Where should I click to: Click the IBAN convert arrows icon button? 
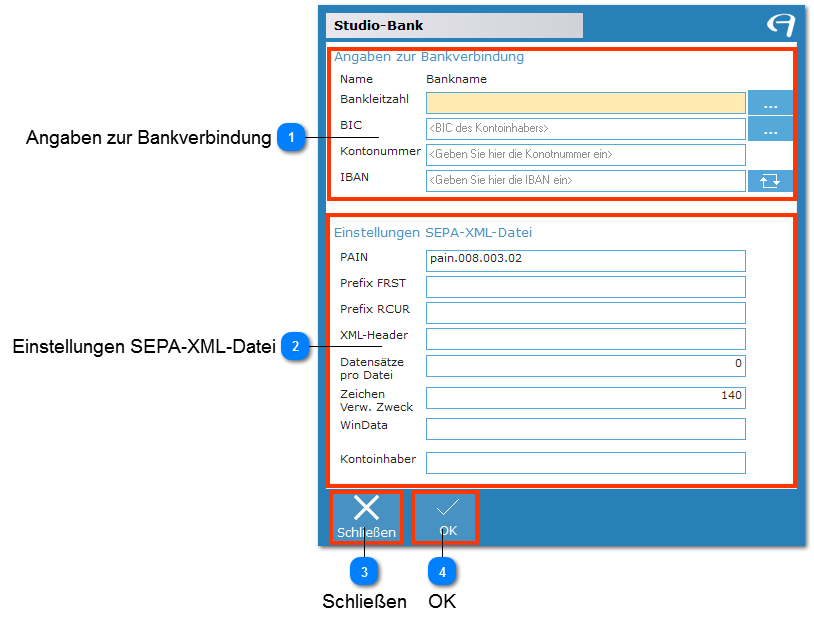click(x=770, y=181)
